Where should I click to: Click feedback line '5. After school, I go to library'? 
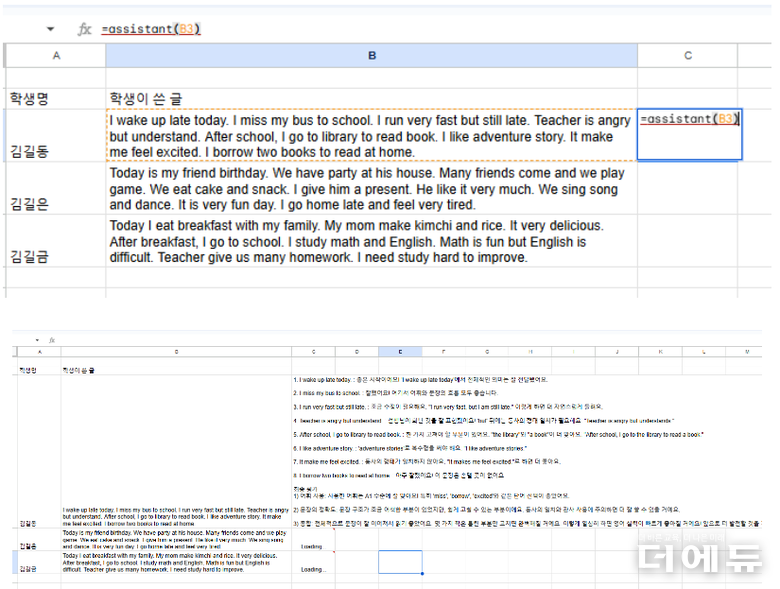498,434
